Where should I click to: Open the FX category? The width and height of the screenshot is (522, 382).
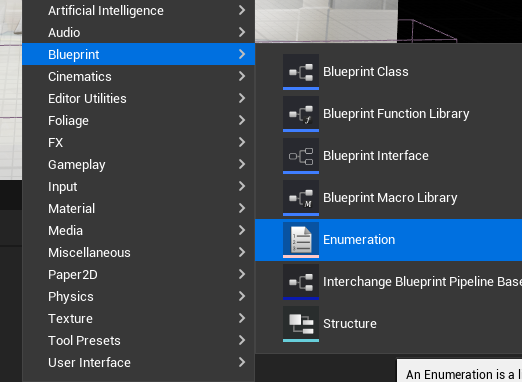[x=138, y=142]
